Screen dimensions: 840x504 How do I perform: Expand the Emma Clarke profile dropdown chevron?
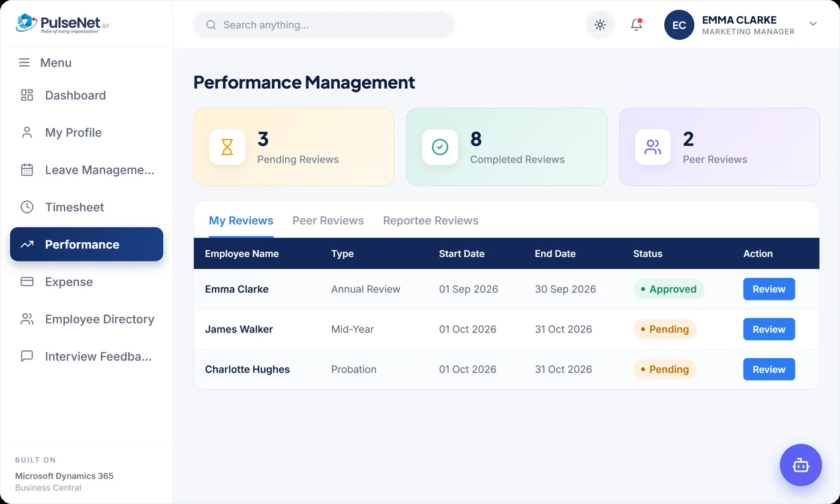tap(813, 24)
